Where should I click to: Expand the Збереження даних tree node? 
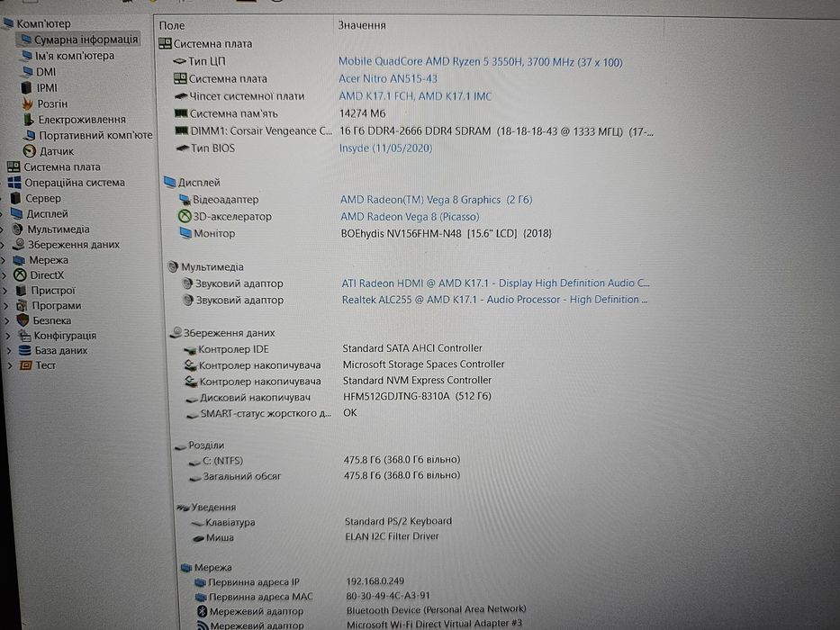(4, 245)
